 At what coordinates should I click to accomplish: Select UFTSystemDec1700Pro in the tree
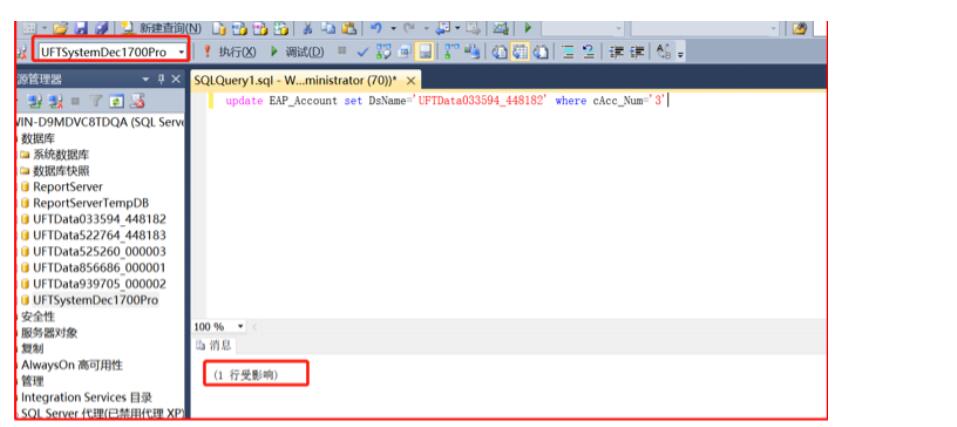pyautogui.click(x=96, y=300)
